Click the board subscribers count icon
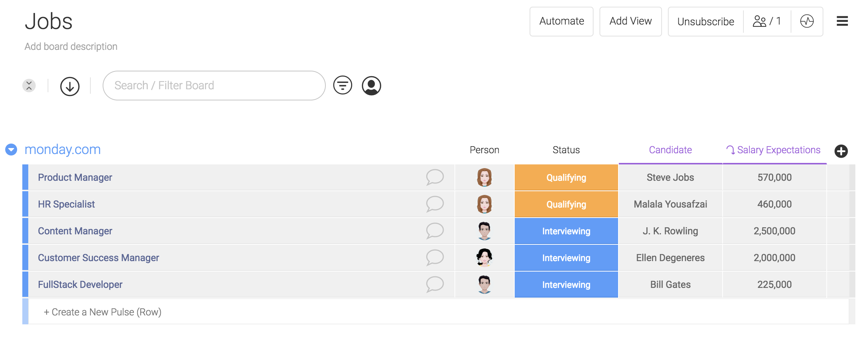 coord(767,21)
